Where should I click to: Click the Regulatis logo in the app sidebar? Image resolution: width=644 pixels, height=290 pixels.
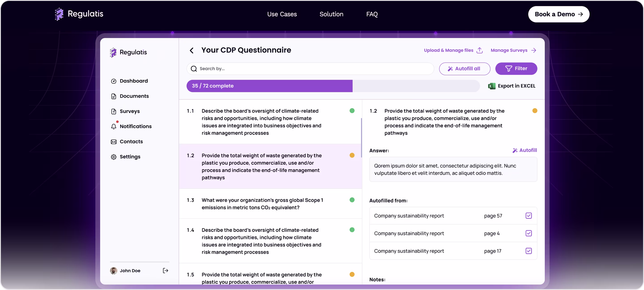(128, 52)
